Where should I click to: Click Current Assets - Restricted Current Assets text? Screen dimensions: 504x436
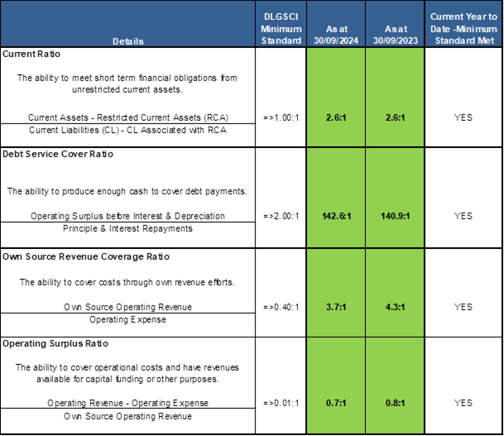[x=128, y=117]
